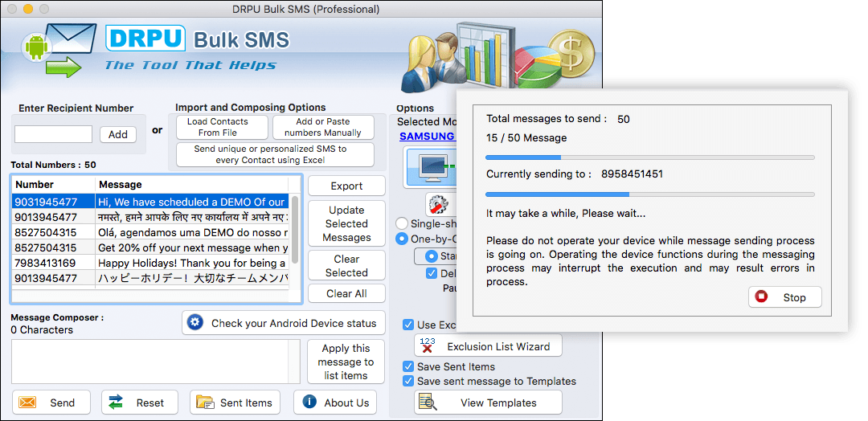The height and width of the screenshot is (421, 868).
Task: Click the DRPU logo in header
Action: click(x=145, y=39)
